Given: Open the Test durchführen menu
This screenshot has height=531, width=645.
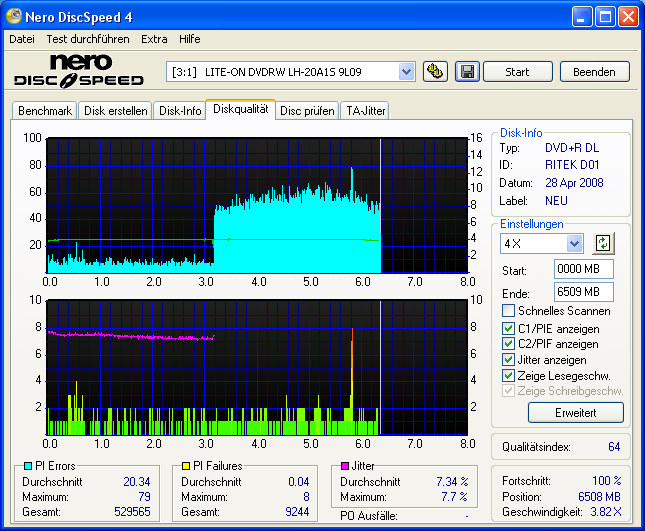Looking at the screenshot, I should click(x=87, y=39).
